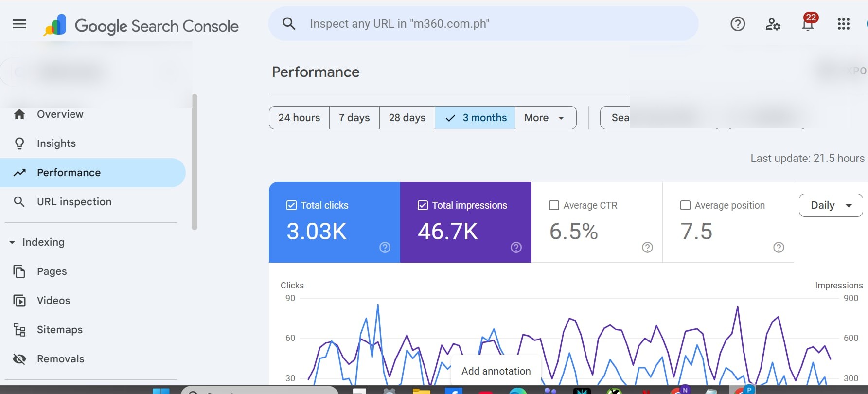
Task: Click the Sitemaps icon in sidebar
Action: pyautogui.click(x=19, y=330)
